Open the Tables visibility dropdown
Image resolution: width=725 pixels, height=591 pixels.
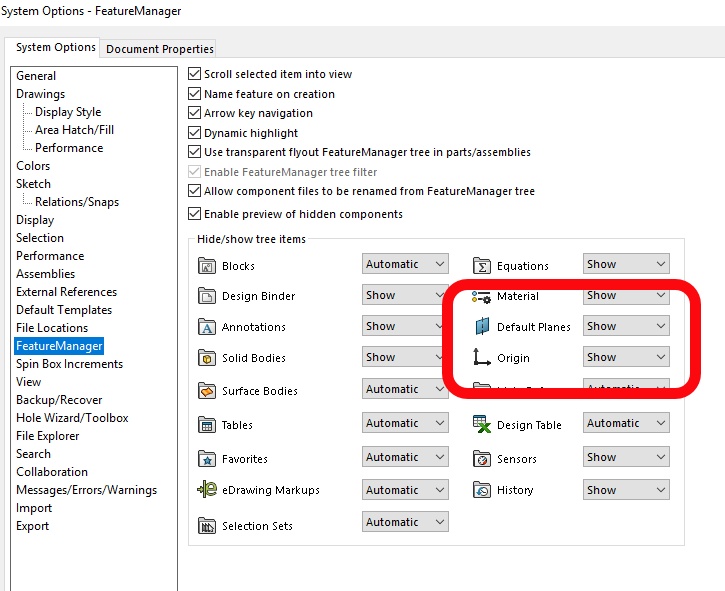tap(405, 423)
